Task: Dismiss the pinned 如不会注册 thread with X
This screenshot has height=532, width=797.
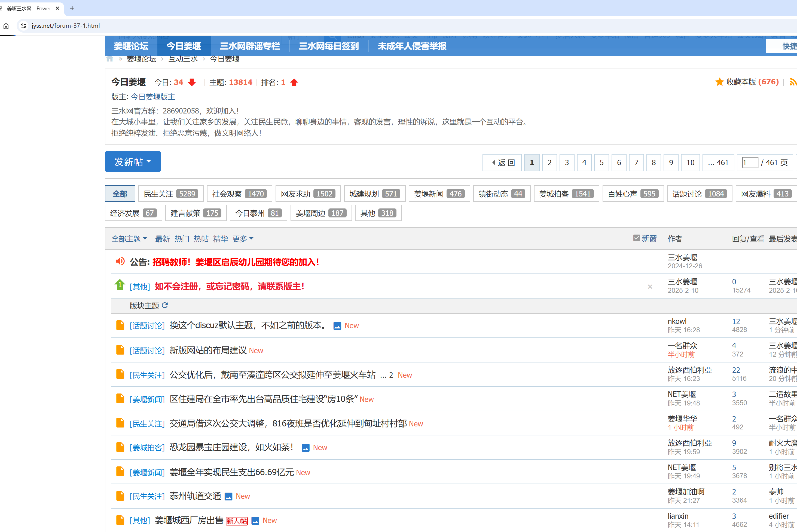Action: pos(650,287)
